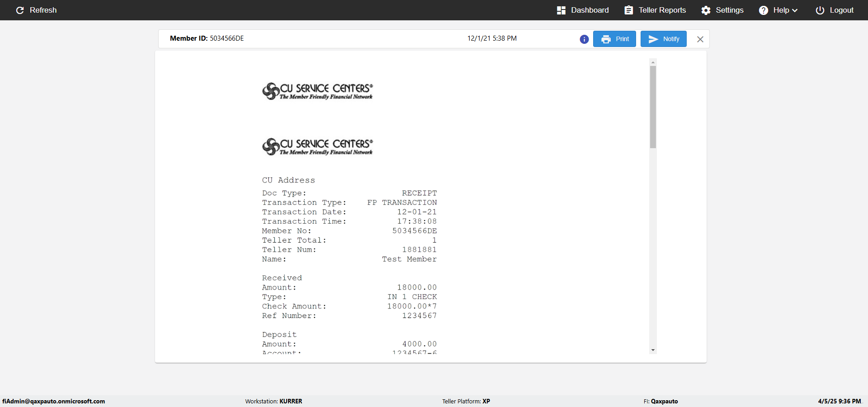This screenshot has height=407, width=868.
Task: Click the 12/1/21 5:38 PM timestamp
Action: pos(492,38)
